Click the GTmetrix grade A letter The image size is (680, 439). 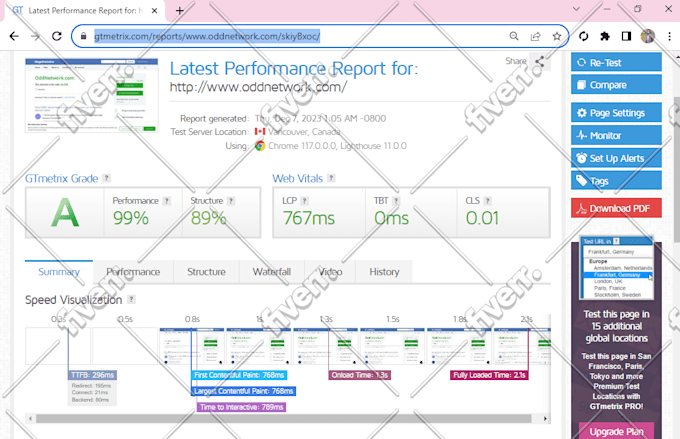65,212
